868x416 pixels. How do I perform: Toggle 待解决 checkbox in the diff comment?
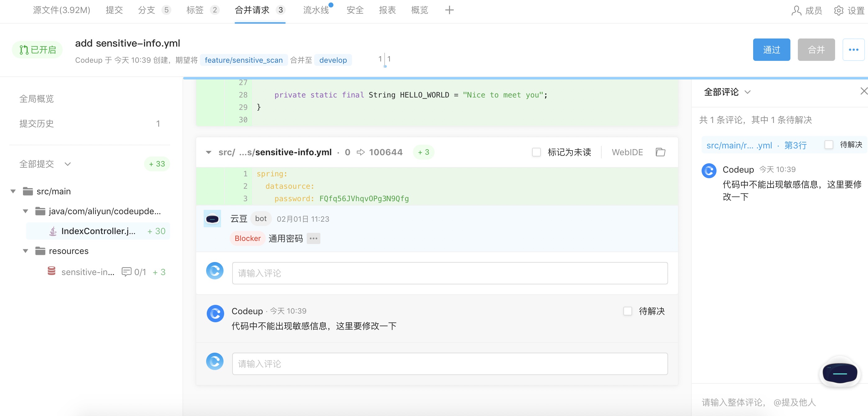pos(627,311)
